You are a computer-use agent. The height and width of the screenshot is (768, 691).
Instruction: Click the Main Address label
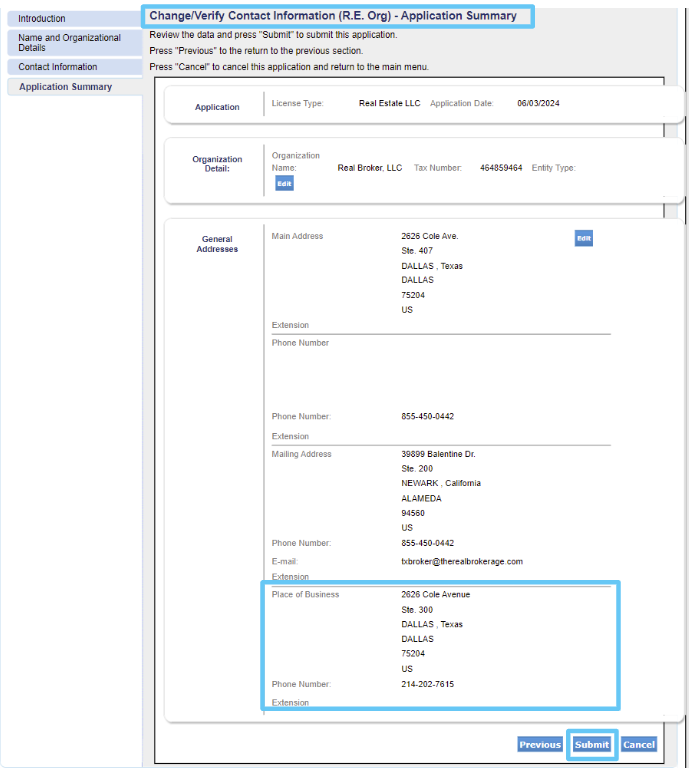pos(297,236)
